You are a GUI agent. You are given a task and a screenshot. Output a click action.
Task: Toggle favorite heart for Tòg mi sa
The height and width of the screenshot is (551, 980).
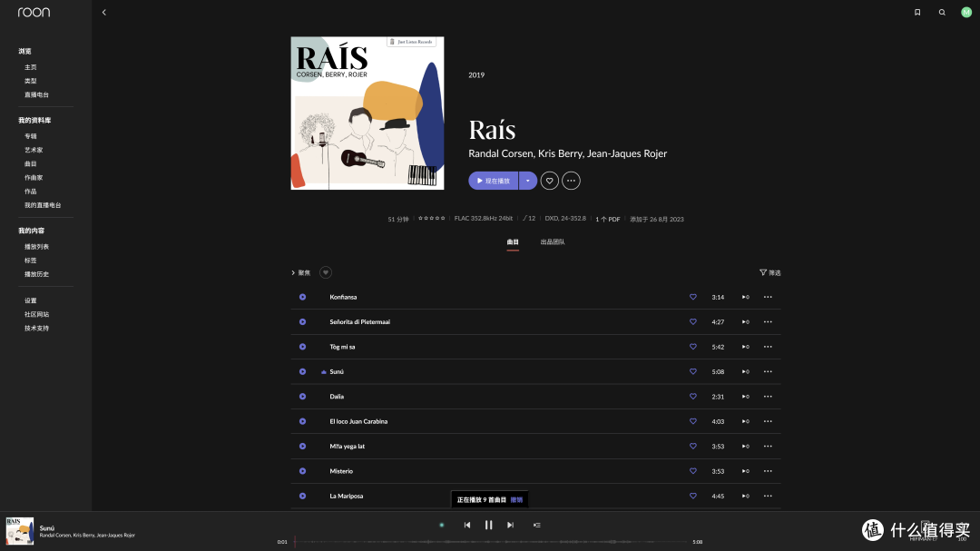pyautogui.click(x=692, y=347)
